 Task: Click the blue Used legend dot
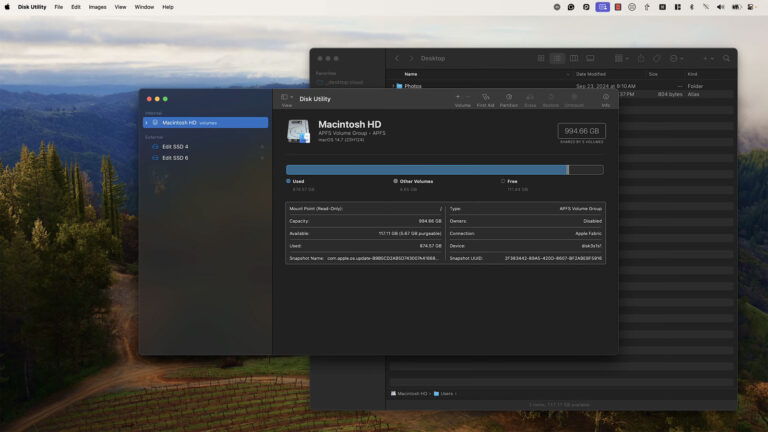[288, 181]
